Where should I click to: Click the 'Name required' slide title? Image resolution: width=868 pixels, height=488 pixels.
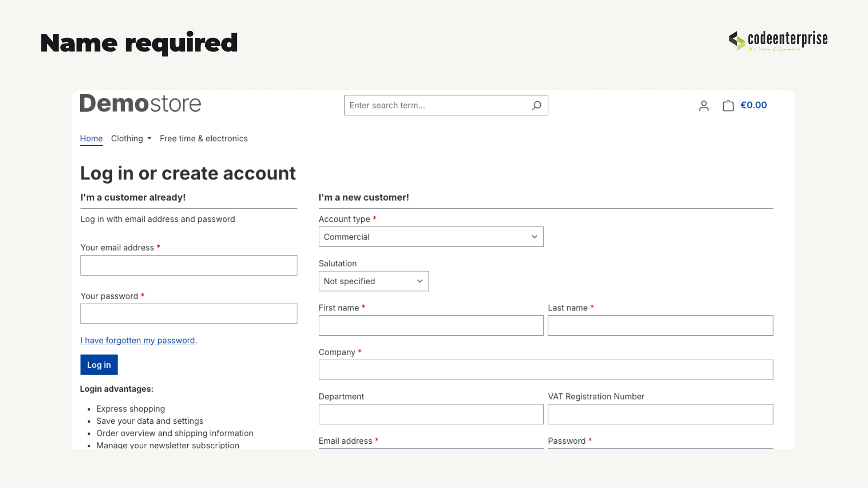pyautogui.click(x=139, y=43)
